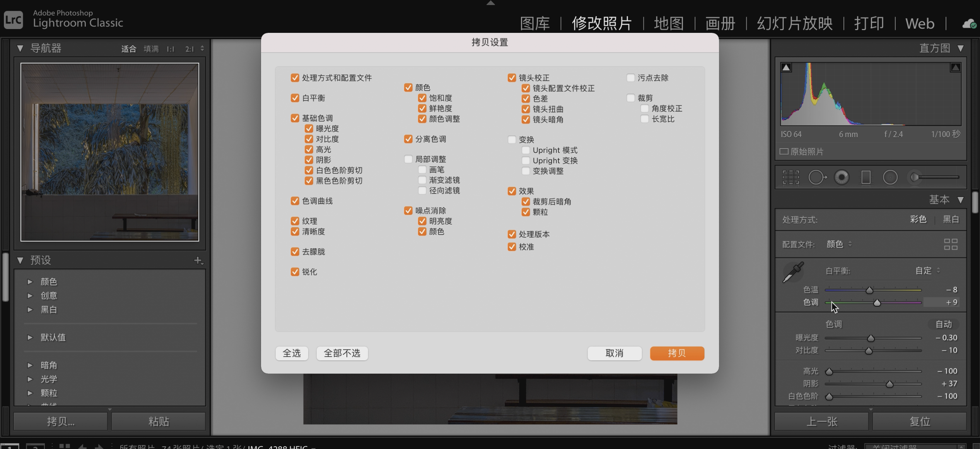Open the profile browser grid icon
Screen dimensions: 980x449
click(950, 244)
